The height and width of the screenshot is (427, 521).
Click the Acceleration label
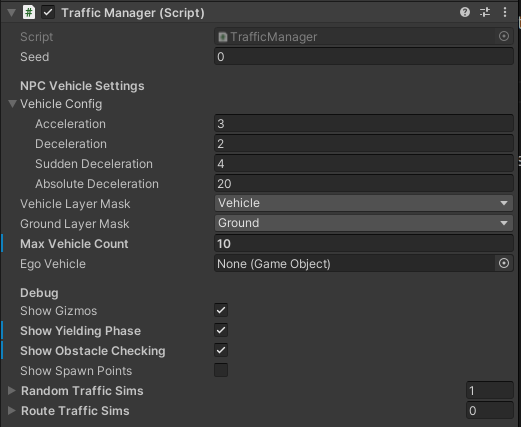(x=70, y=124)
